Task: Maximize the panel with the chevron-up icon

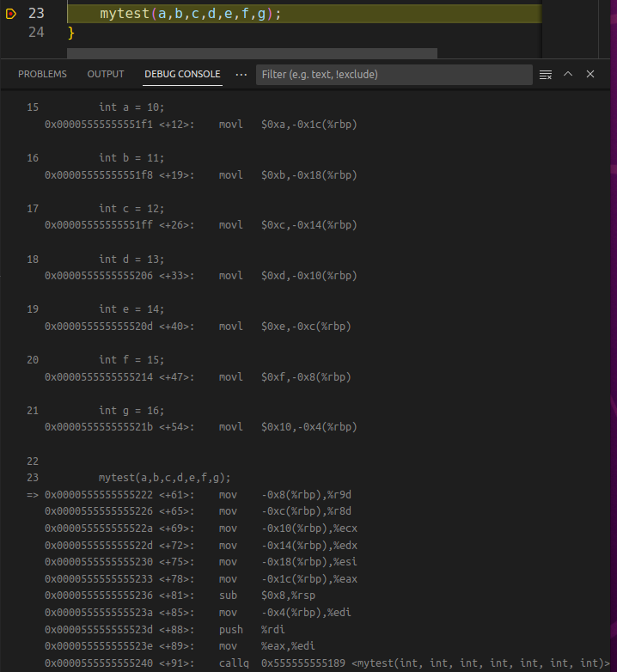Action: (x=568, y=74)
